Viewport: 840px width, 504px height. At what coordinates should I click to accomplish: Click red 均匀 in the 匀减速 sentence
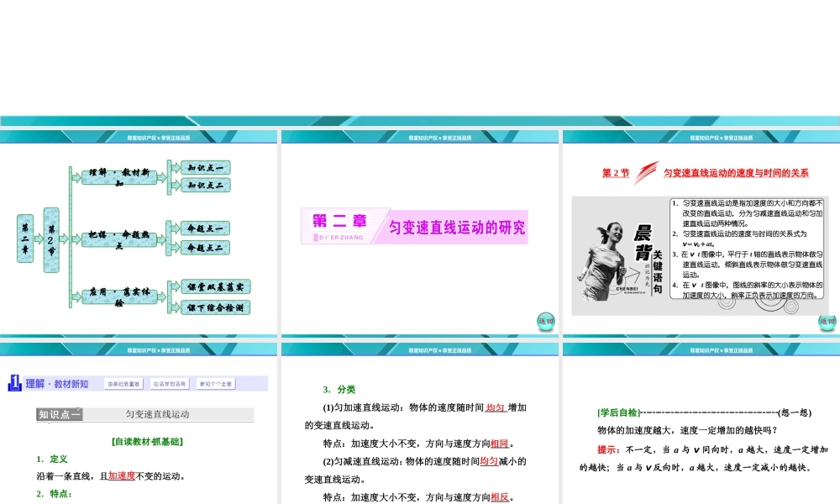[x=489, y=461]
